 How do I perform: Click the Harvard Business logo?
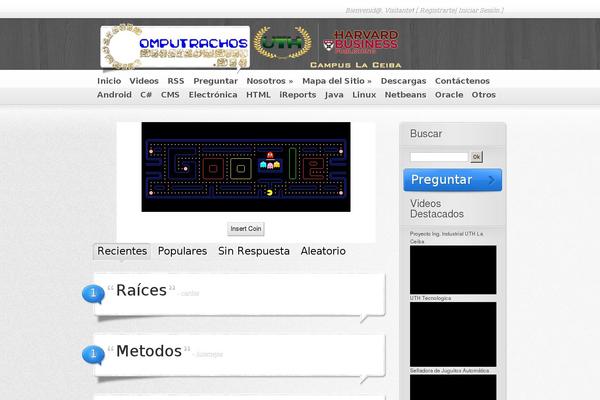[360, 42]
